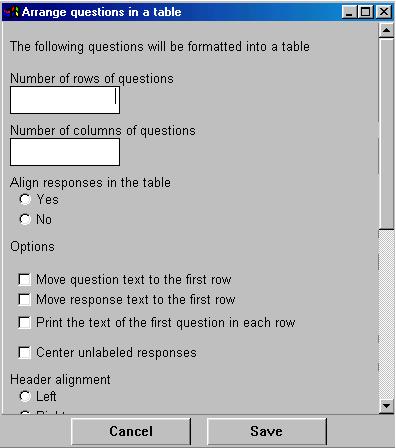This screenshot has height=448, width=396.
Task: Close the Arrange questions dialog
Action: coord(384,12)
